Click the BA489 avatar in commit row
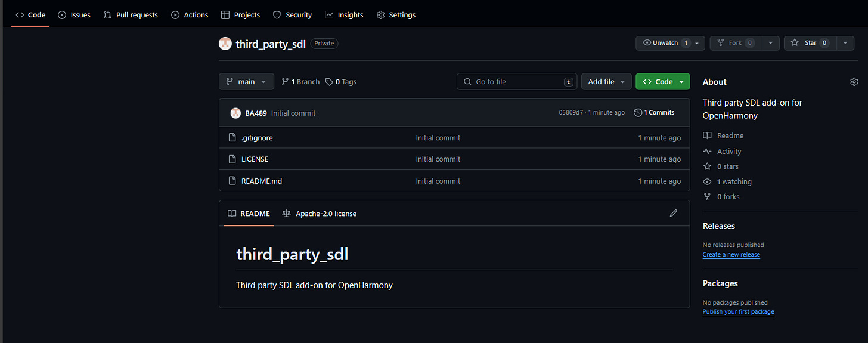The image size is (868, 343). click(235, 113)
